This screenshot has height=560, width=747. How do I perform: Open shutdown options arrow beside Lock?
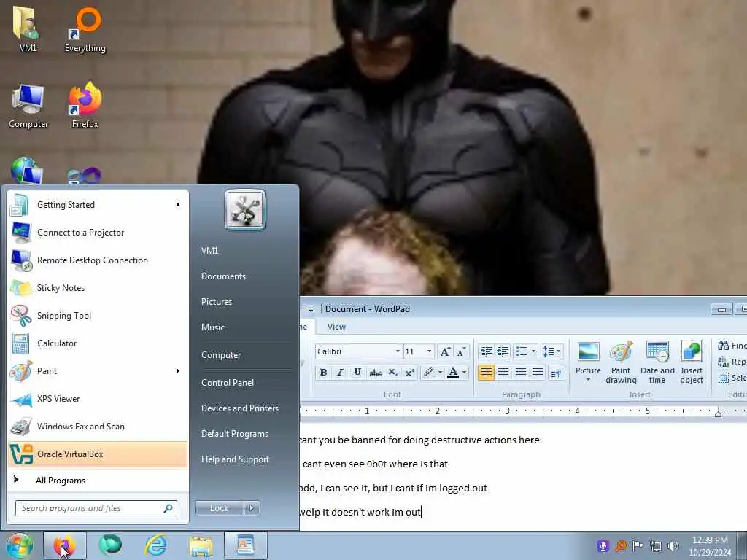coord(252,508)
